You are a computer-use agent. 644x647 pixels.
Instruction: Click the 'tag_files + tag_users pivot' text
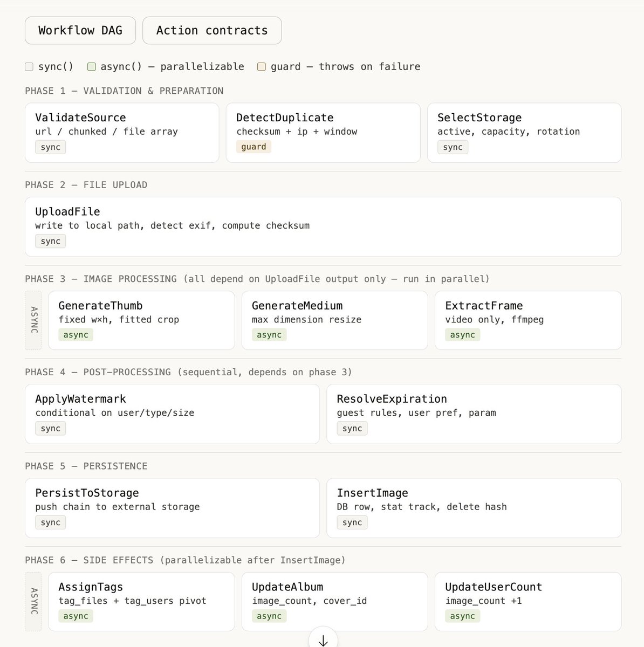point(133,601)
